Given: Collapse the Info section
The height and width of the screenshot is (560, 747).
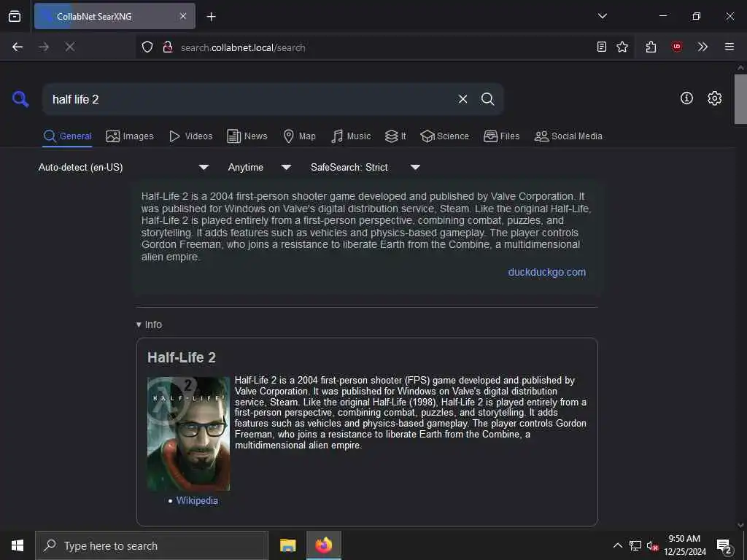Looking at the screenshot, I should (x=149, y=324).
